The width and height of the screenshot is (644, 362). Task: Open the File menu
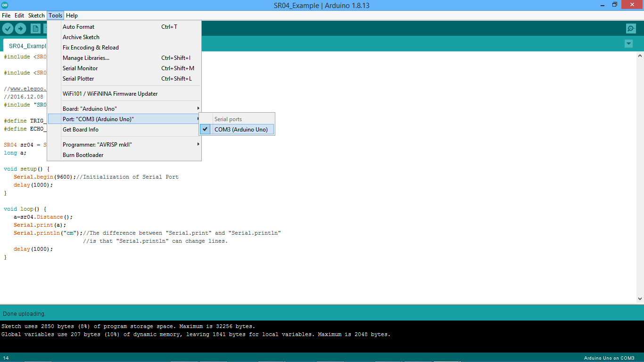(x=6, y=15)
